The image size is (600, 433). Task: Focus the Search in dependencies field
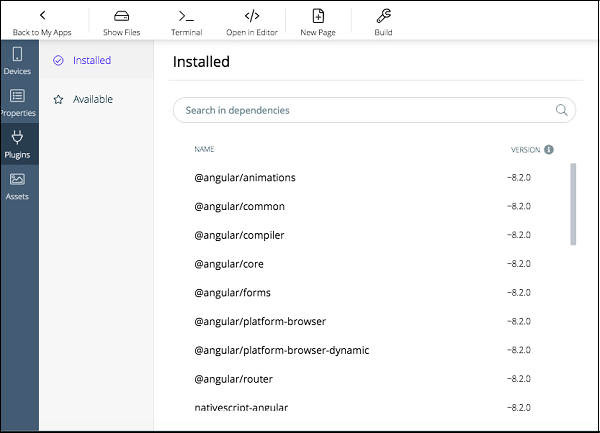[x=360, y=110]
